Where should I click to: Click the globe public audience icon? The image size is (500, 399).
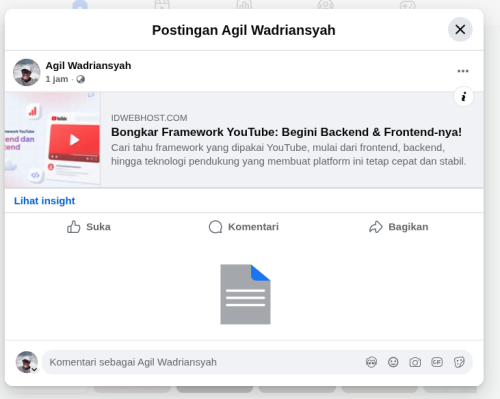point(80,79)
